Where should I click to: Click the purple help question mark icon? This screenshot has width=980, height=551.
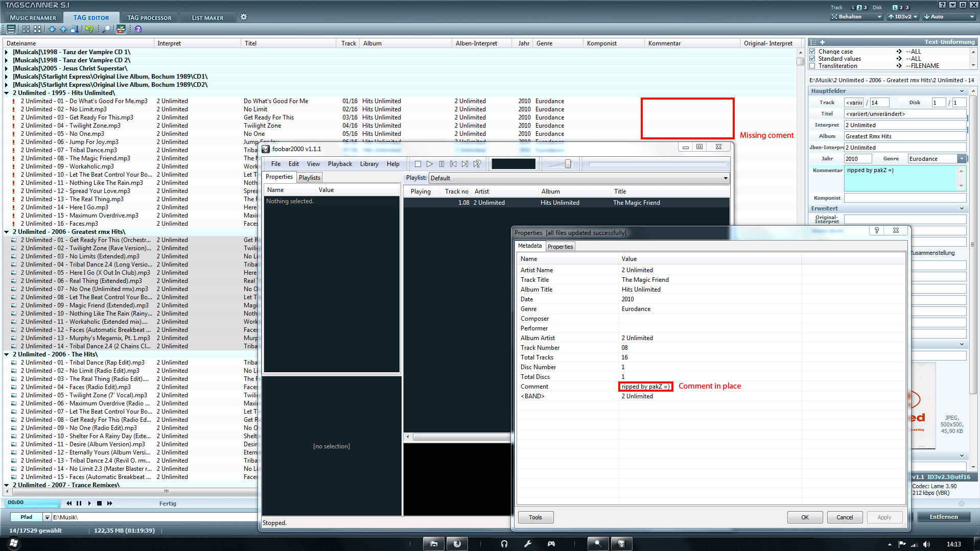pyautogui.click(x=138, y=29)
